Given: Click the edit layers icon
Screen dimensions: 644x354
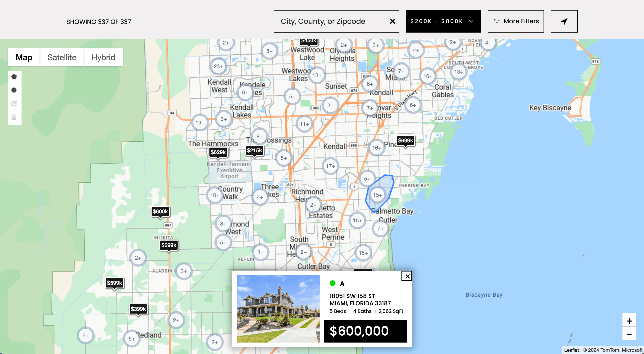Looking at the screenshot, I should tap(14, 104).
